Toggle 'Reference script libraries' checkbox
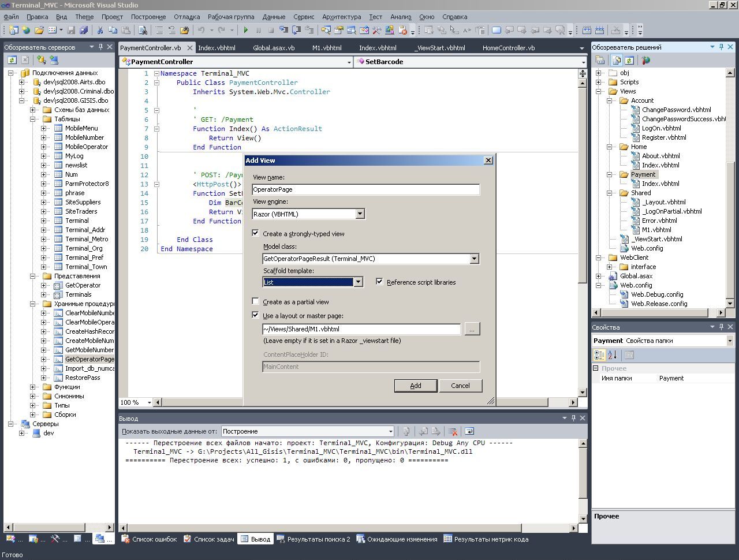 [379, 282]
